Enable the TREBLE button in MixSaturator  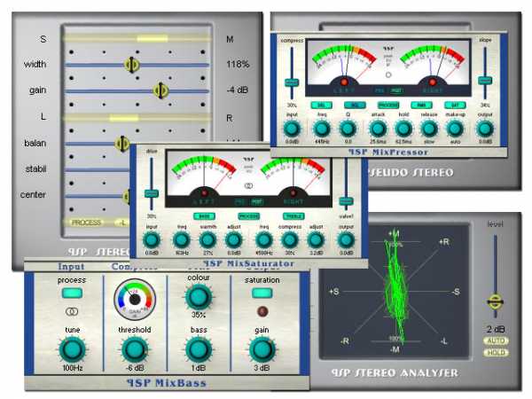[x=293, y=216]
